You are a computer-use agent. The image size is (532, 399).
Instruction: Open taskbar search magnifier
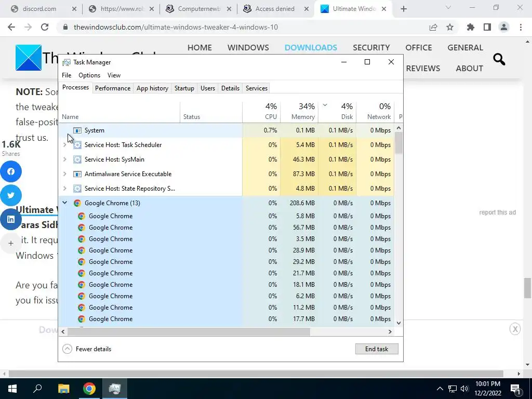point(37,388)
